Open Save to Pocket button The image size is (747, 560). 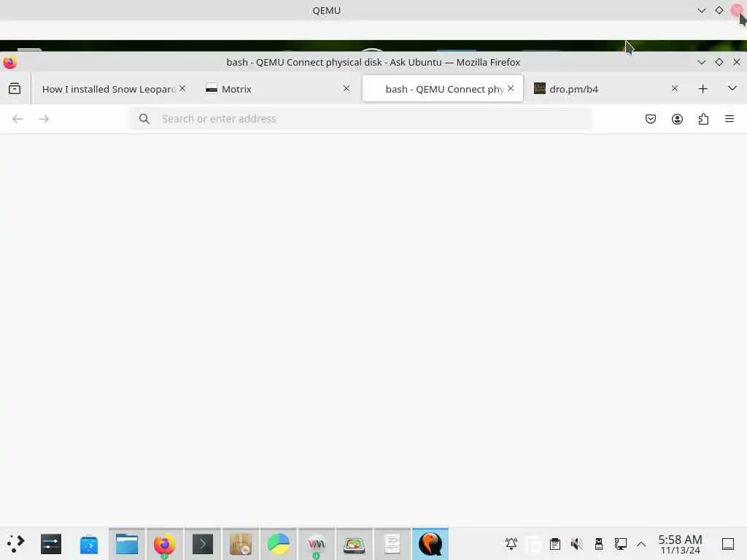pos(650,119)
